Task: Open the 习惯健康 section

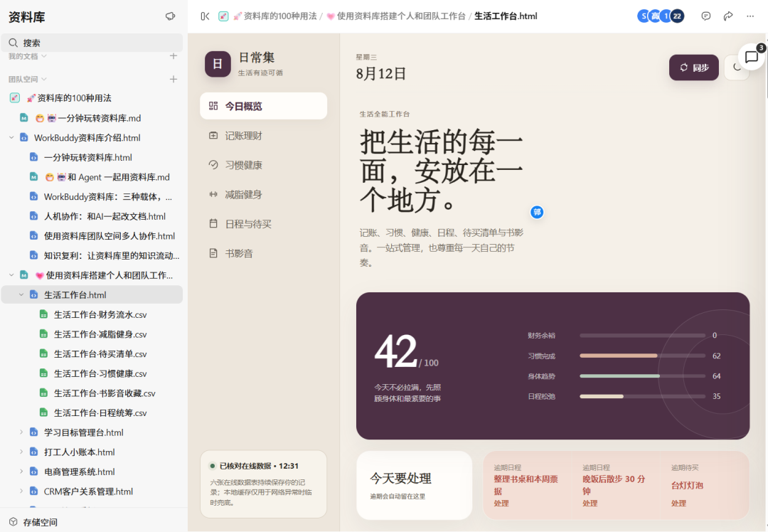Action: tap(264, 164)
